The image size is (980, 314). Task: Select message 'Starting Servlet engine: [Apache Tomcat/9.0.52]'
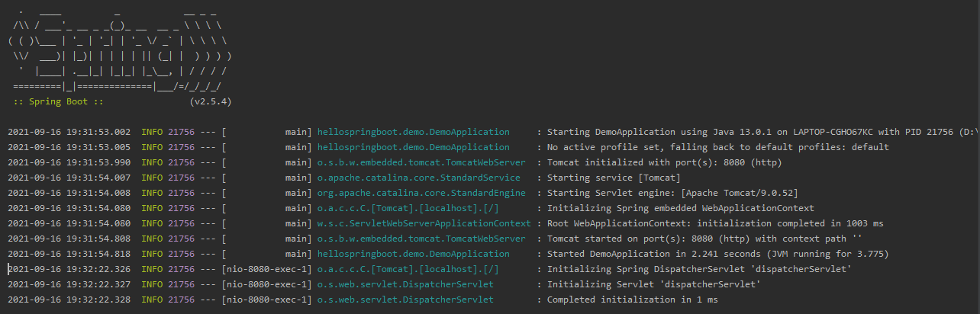coord(673,193)
